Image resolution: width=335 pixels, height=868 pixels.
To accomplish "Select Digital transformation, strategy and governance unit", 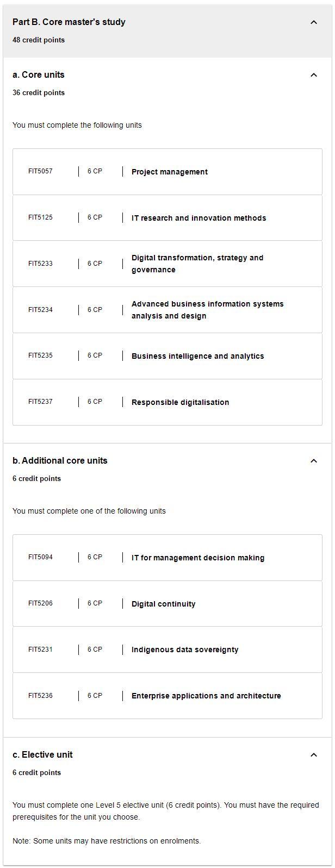I will click(x=197, y=264).
